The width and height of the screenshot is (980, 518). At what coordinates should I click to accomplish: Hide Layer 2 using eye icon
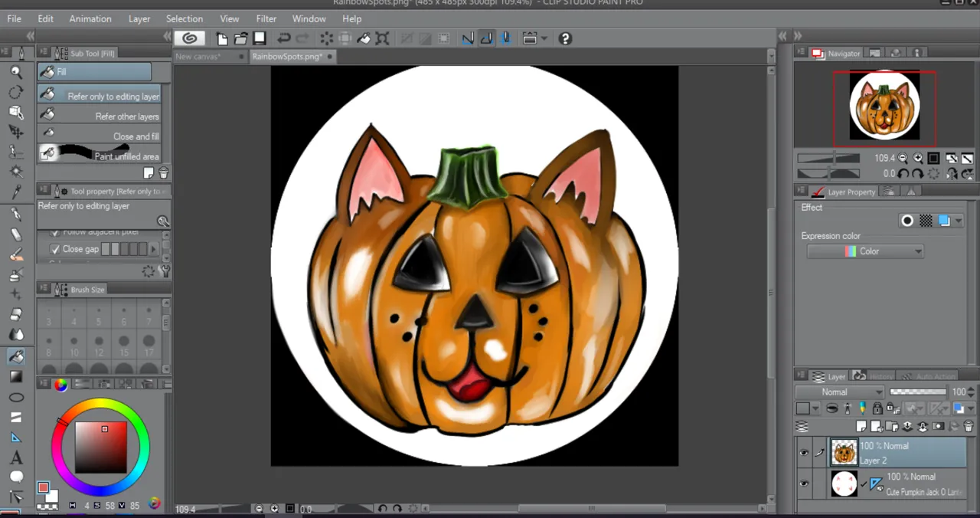point(803,453)
